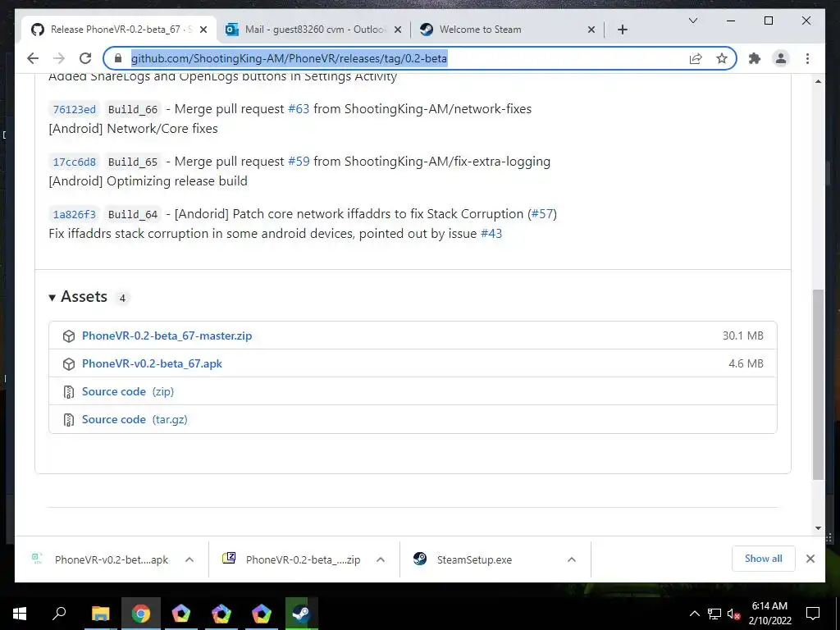Close the Outlook Mail tab

tap(398, 30)
